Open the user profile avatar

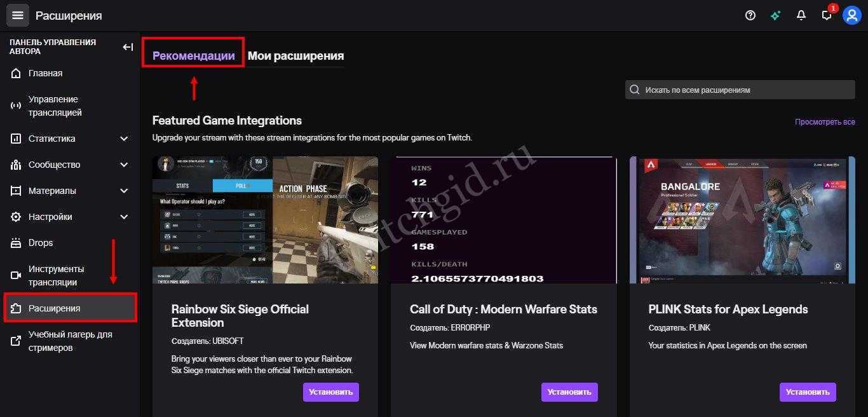[852, 15]
